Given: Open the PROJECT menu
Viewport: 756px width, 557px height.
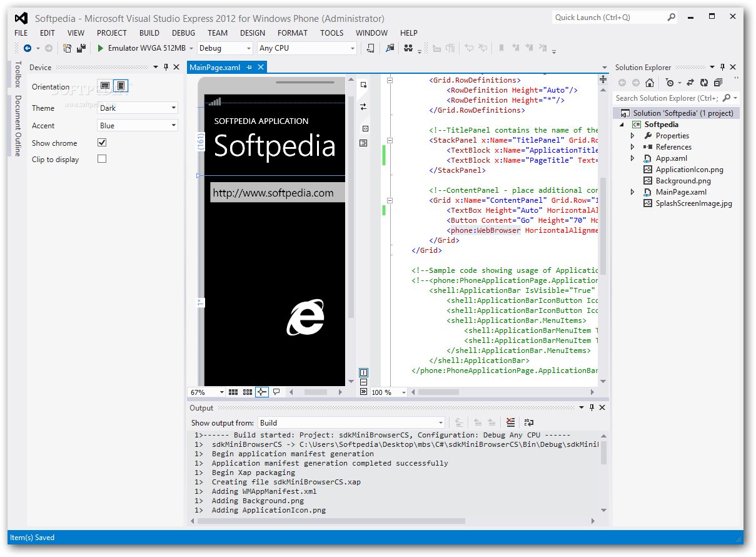Looking at the screenshot, I should click(112, 33).
